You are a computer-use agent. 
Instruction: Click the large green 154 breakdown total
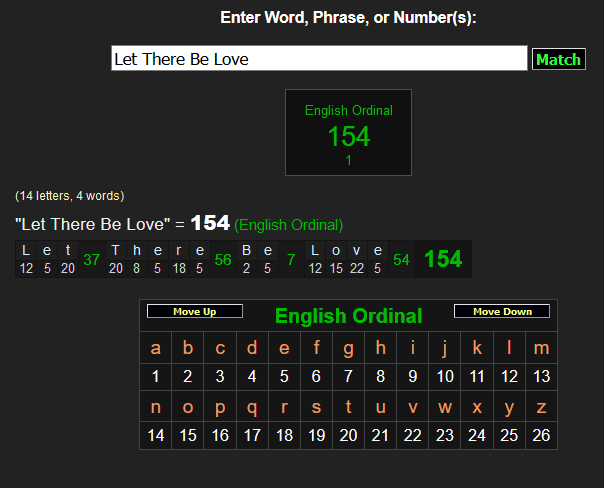443,260
